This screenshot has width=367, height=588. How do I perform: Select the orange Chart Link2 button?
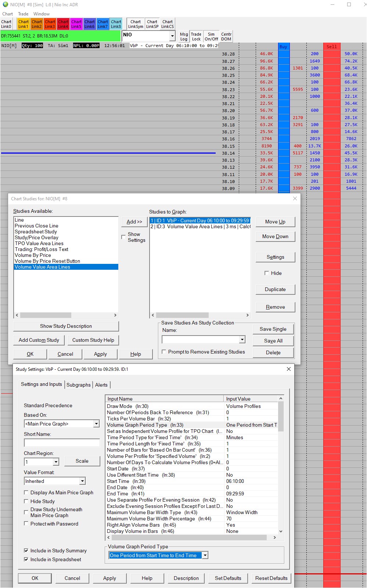[36, 24]
